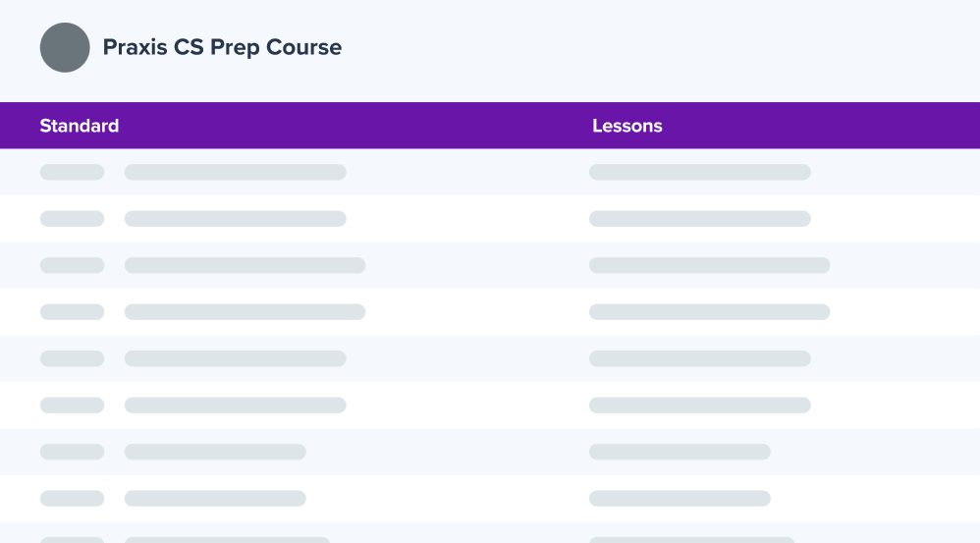Select the first row's short standard code pill

point(72,172)
